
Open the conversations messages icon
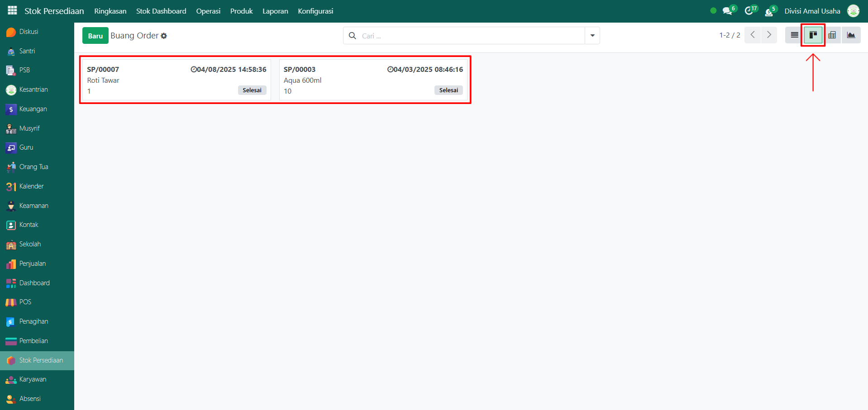point(728,11)
